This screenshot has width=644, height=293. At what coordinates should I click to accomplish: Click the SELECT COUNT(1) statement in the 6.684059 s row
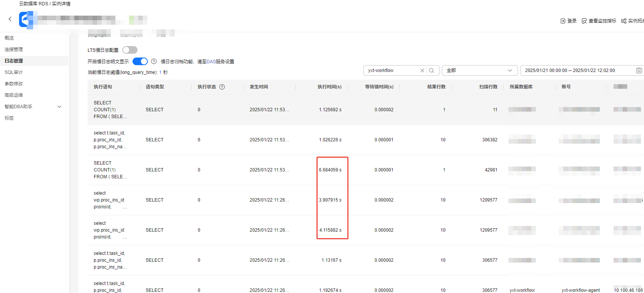coord(110,170)
